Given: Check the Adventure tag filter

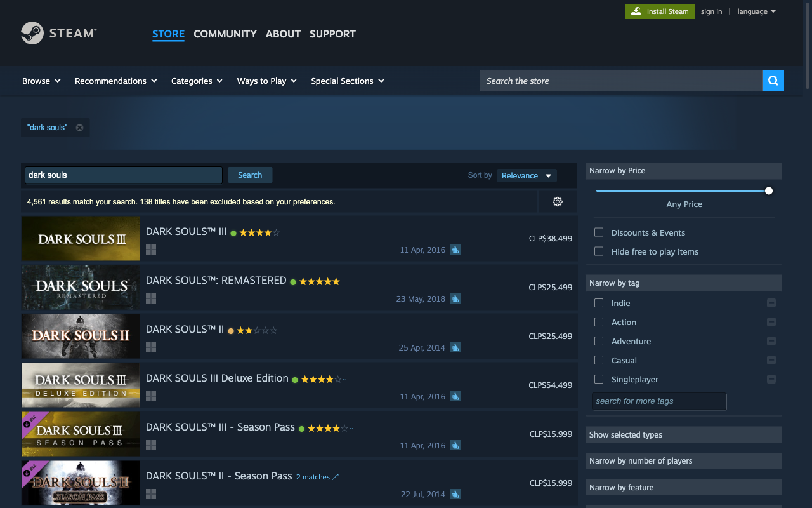Looking at the screenshot, I should point(599,341).
